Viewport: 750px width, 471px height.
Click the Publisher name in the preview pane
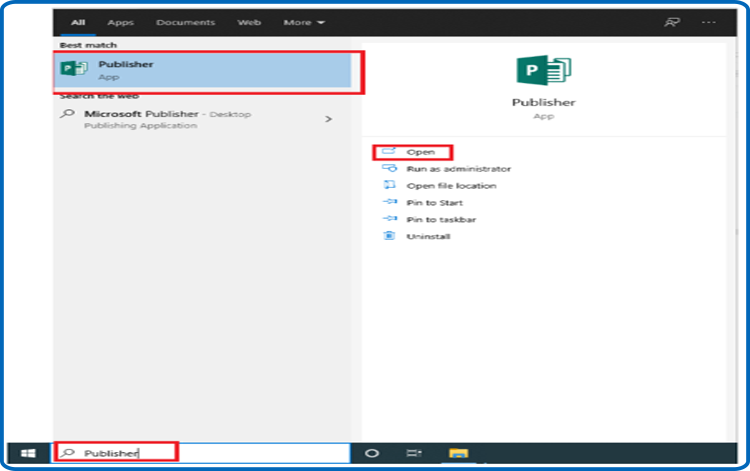tap(543, 102)
